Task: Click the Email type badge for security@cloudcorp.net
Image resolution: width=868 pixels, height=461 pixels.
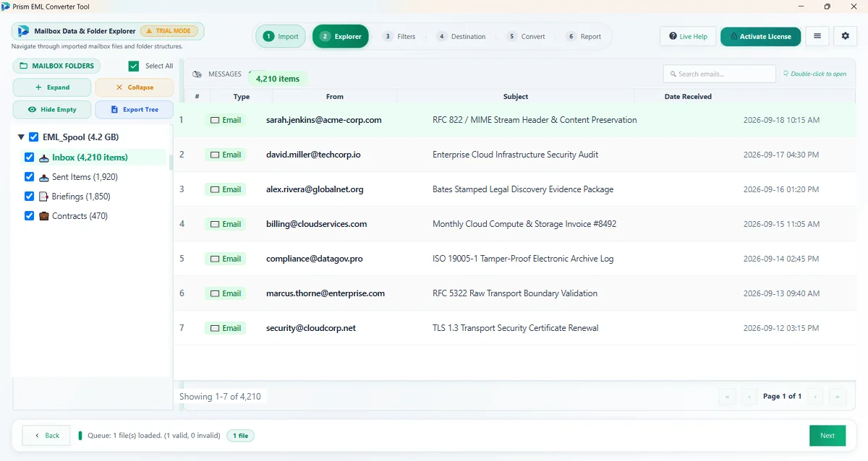Action: [x=226, y=328]
